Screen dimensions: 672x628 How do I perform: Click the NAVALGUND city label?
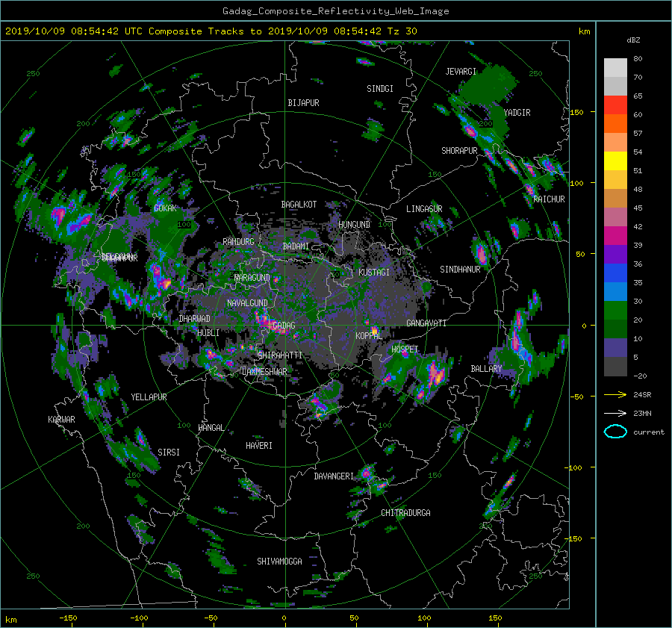[247, 303]
